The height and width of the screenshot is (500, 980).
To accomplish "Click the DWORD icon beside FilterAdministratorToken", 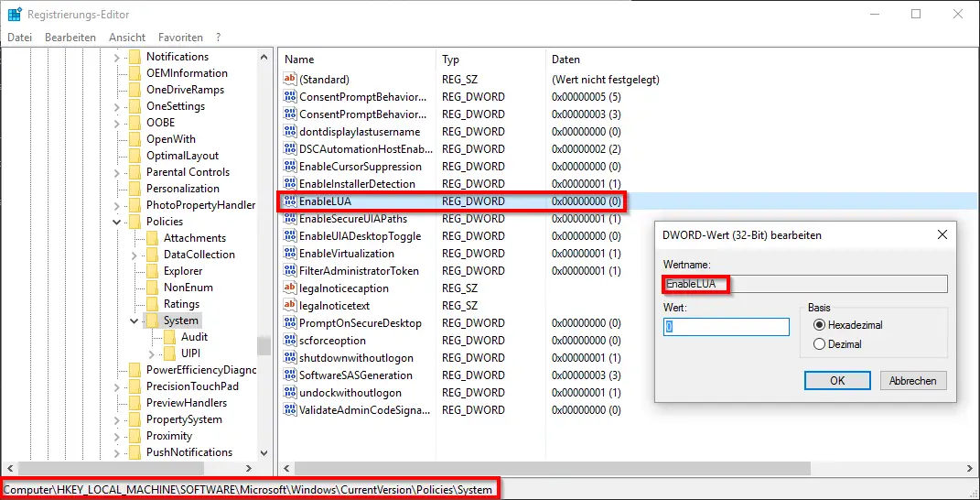I will click(x=289, y=271).
